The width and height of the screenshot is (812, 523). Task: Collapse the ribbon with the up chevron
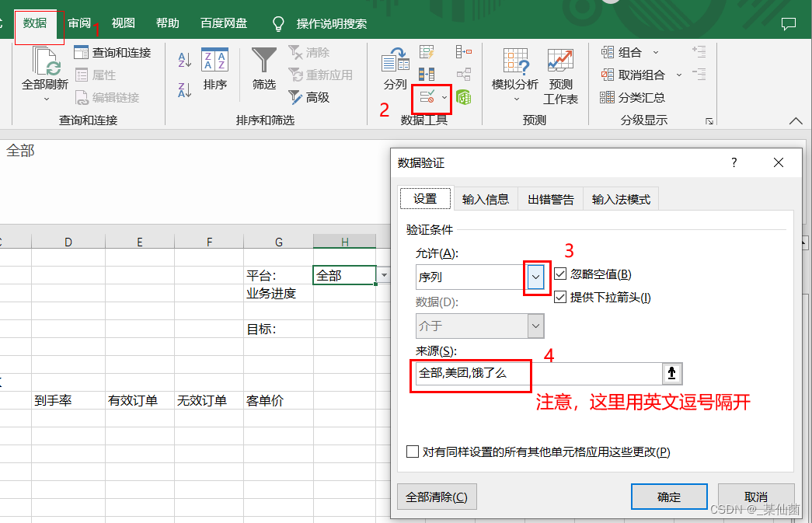[x=796, y=121]
